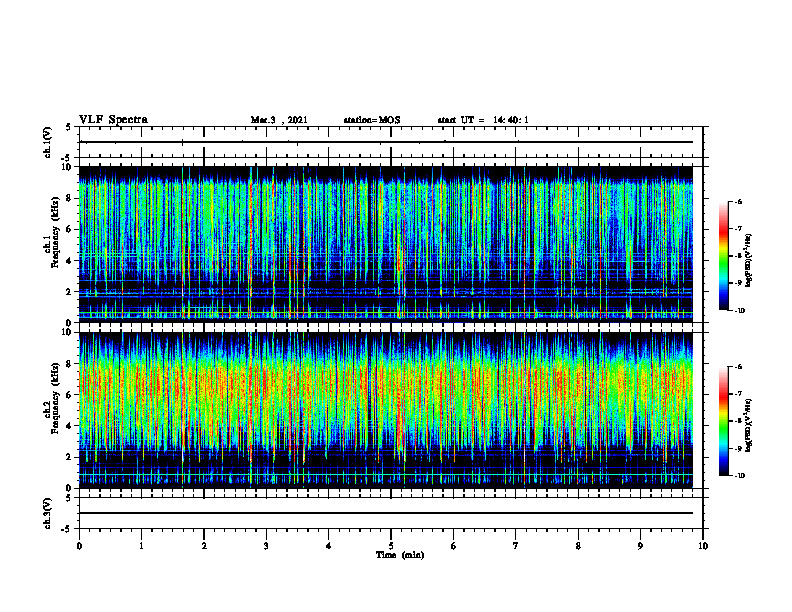Select the date text "Mar.3 , 2021"

click(x=279, y=120)
